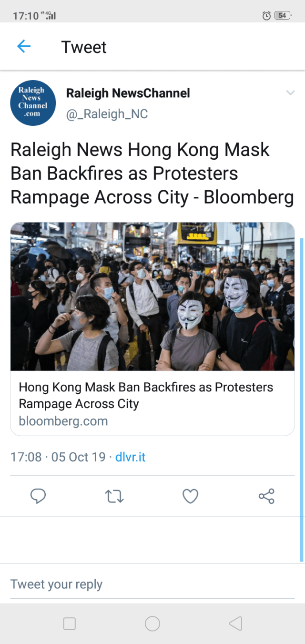Tap Android home circle button
305x644 pixels.
[x=152, y=624]
